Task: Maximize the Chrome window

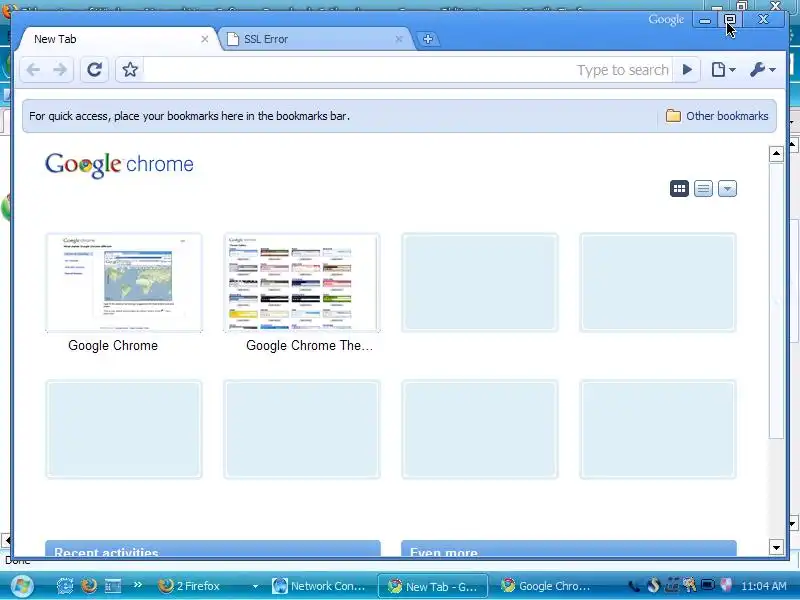Action: 729,20
